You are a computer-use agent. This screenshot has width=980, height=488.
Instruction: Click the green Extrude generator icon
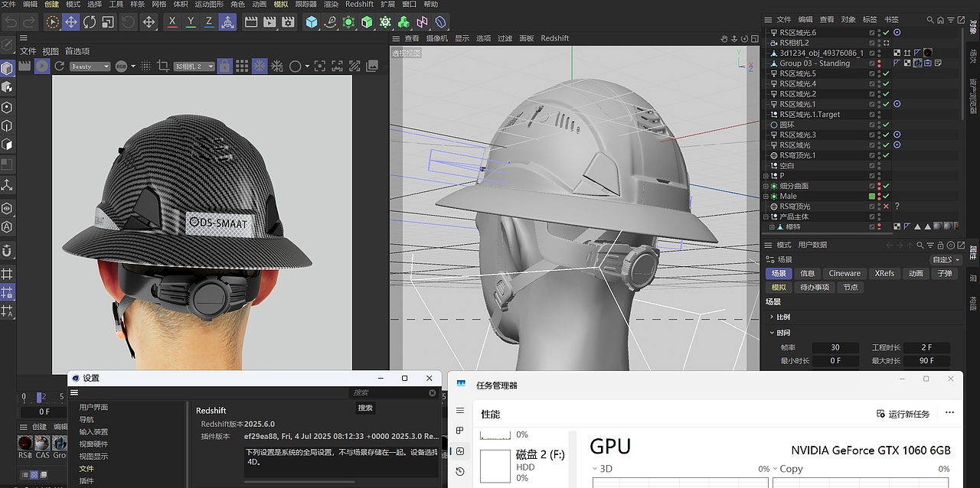tap(367, 22)
